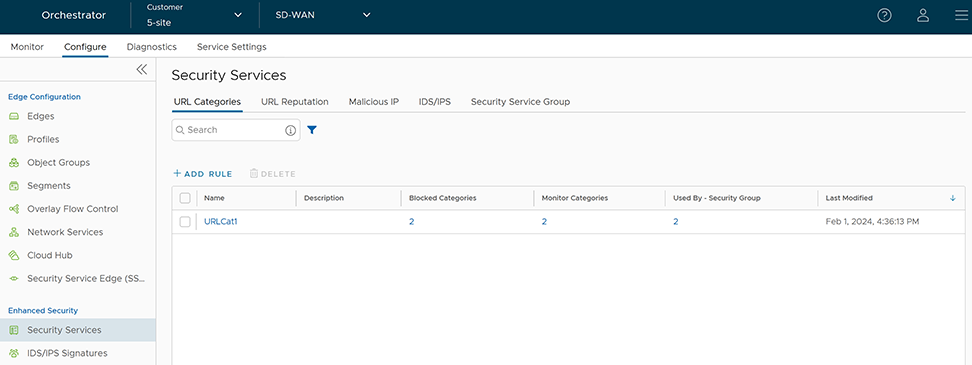Open the help question mark icon
Viewport: 972px width, 365px height.
click(x=885, y=15)
